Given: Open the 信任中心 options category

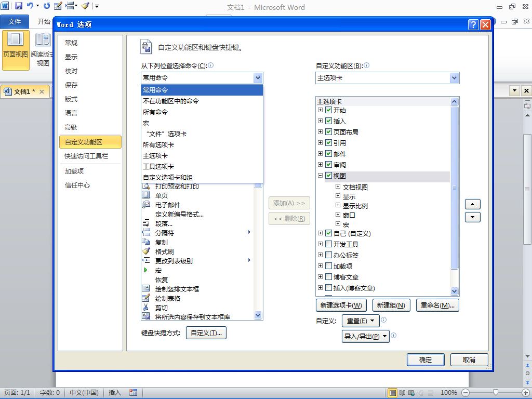Looking at the screenshot, I should 90,185.
